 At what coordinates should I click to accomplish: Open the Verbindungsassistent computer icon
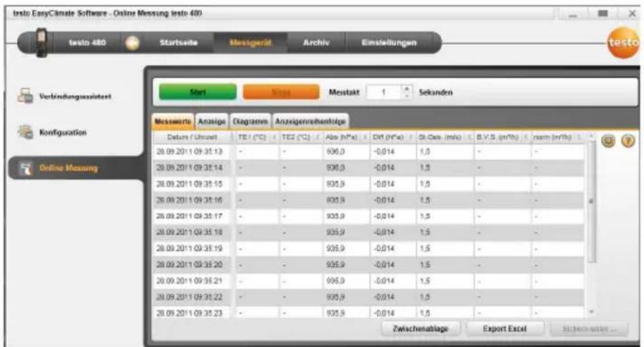(25, 96)
